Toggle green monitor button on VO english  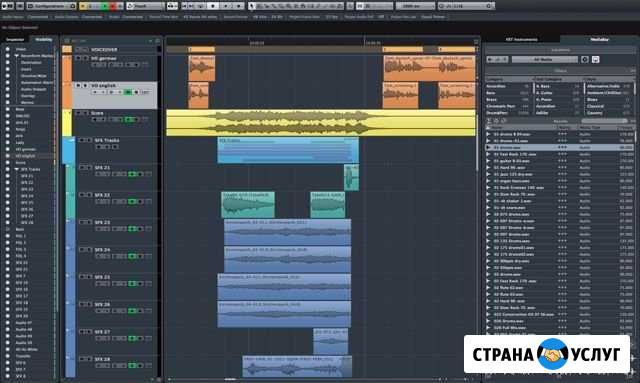point(128,92)
